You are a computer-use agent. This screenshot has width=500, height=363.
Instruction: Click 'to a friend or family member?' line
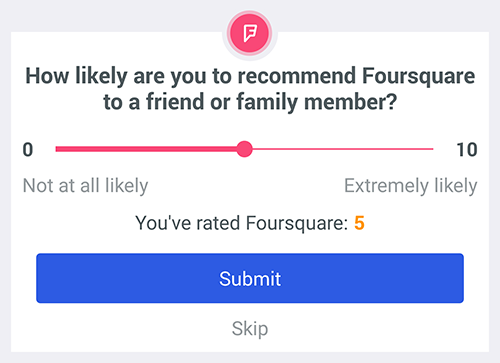click(x=250, y=102)
